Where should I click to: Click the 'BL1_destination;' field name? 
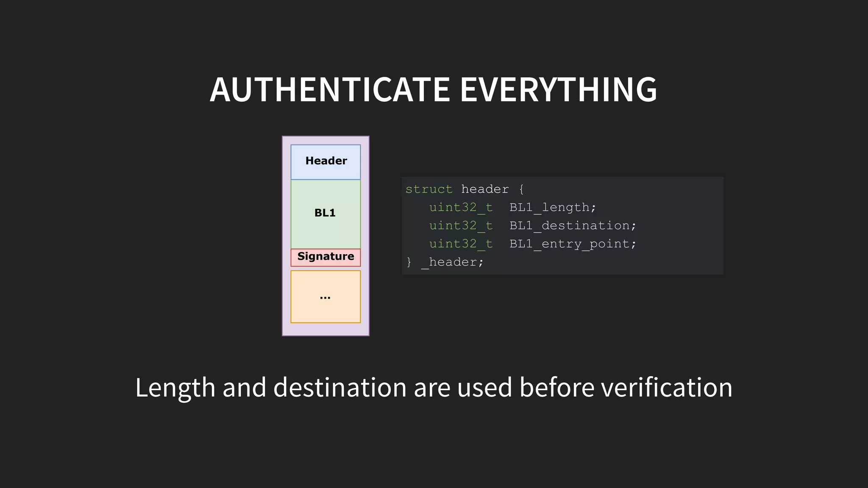573,225
